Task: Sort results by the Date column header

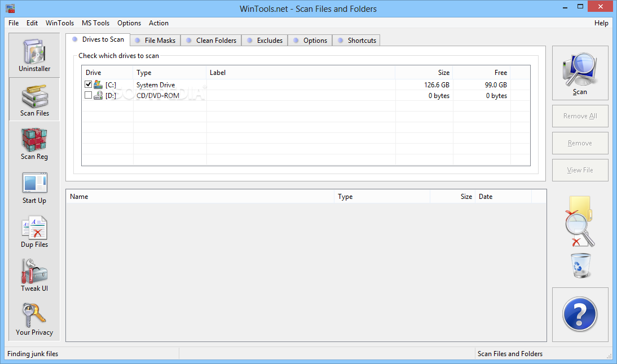Action: (503, 197)
